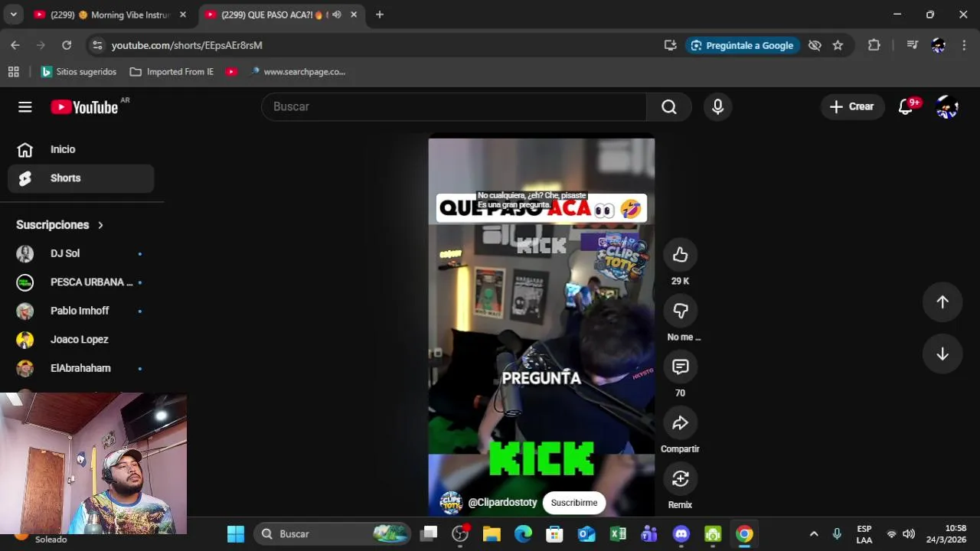Viewport: 980px width, 551px height.
Task: Click the shorts video player
Action: coord(541,328)
